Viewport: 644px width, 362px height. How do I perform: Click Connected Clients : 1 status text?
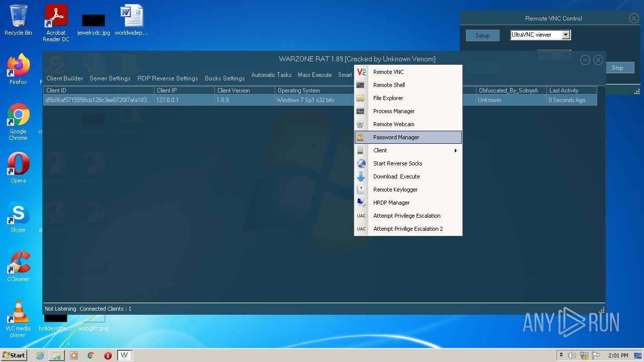[x=105, y=309]
